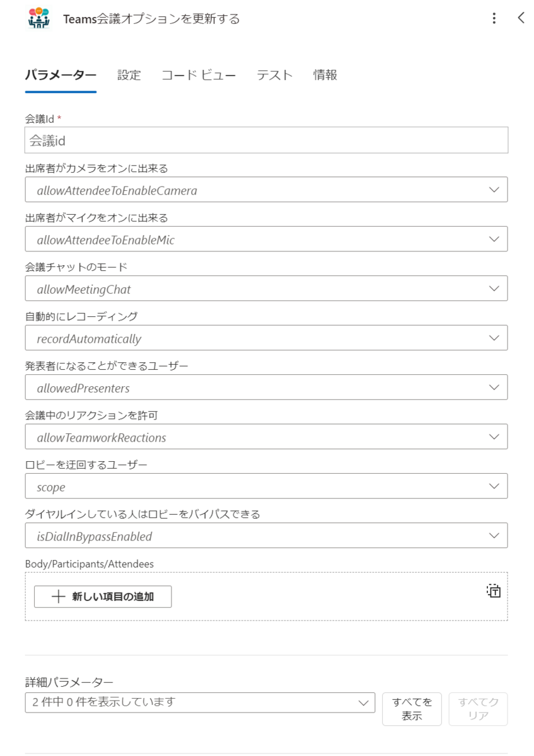Go to the テスト tab
This screenshot has width=534, height=756.
coord(274,75)
